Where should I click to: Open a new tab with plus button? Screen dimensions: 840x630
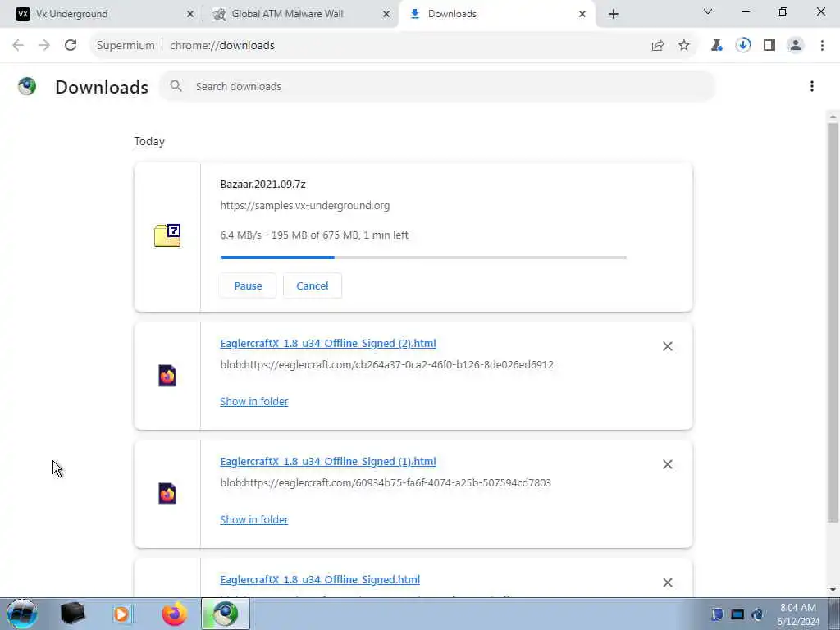(x=614, y=15)
